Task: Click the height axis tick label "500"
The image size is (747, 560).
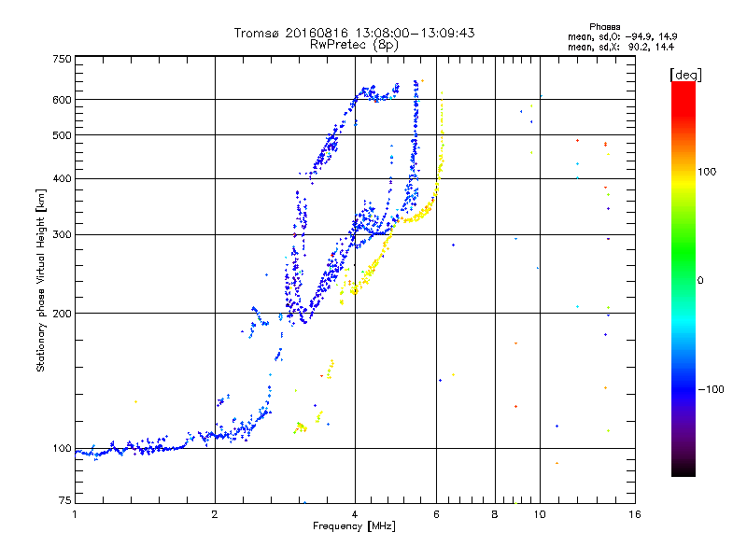Action: 62,135
